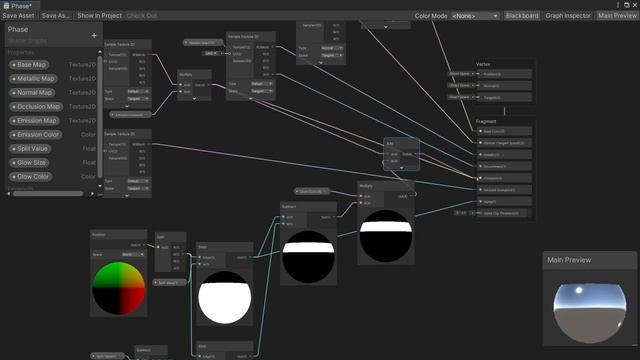Click the Subtract node A(1) input port
This screenshot has width=640, height=360.
tap(284, 217)
